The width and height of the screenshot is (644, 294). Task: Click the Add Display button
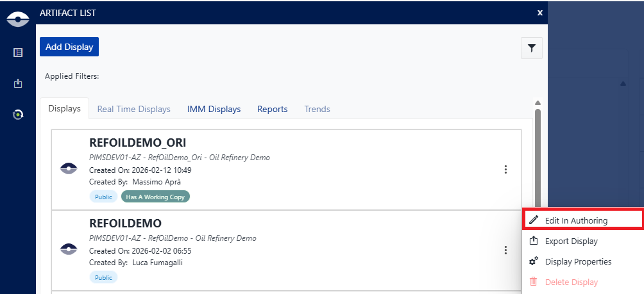pyautogui.click(x=69, y=47)
